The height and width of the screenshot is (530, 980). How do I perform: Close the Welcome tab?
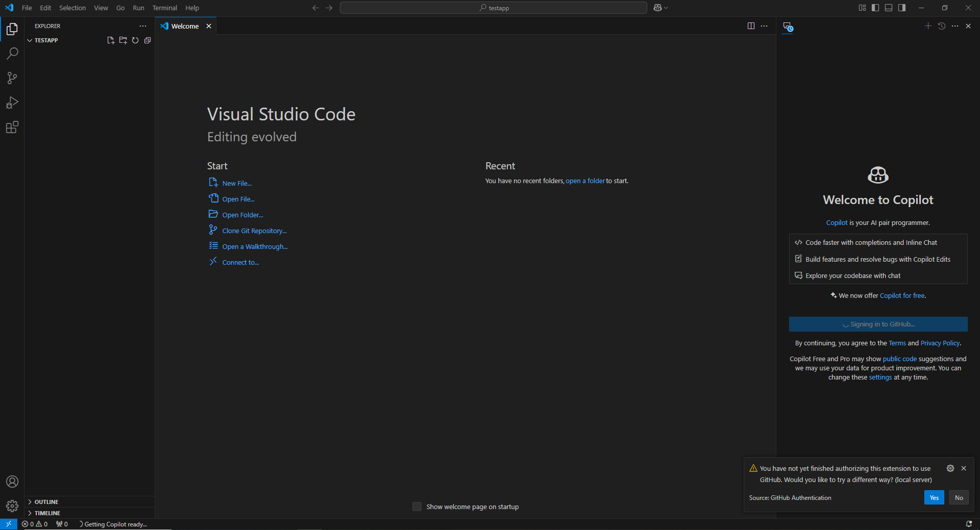(x=209, y=26)
